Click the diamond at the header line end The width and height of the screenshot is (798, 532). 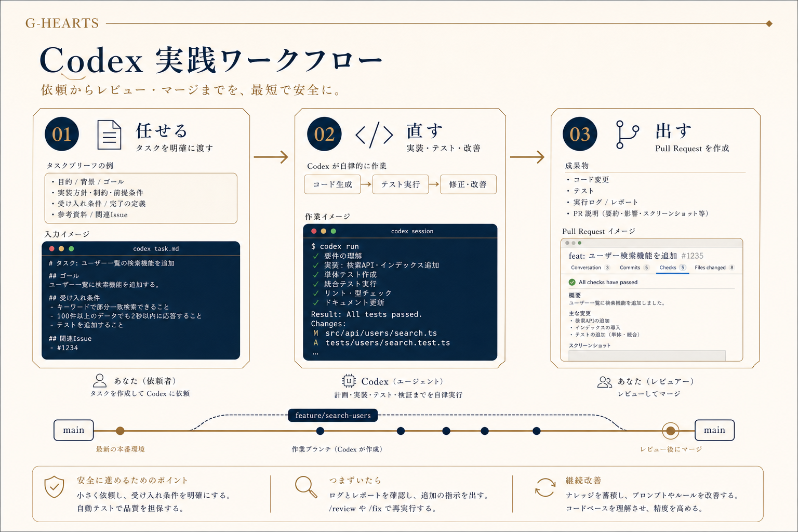[769, 23]
